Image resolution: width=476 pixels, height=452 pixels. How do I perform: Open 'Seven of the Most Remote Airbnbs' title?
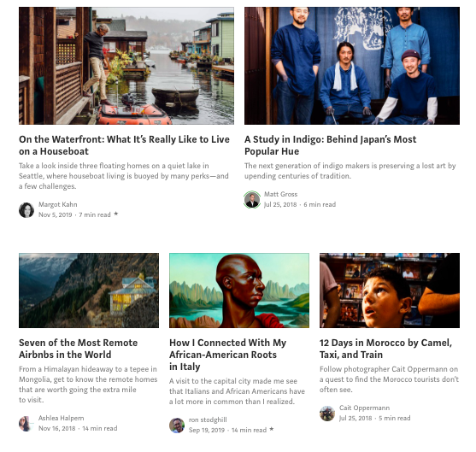[x=79, y=349]
